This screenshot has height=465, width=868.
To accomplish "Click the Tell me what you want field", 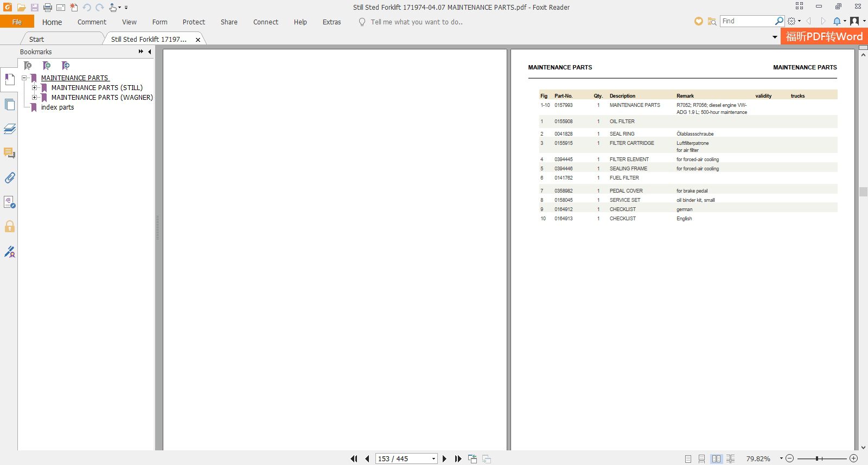I will 417,22.
